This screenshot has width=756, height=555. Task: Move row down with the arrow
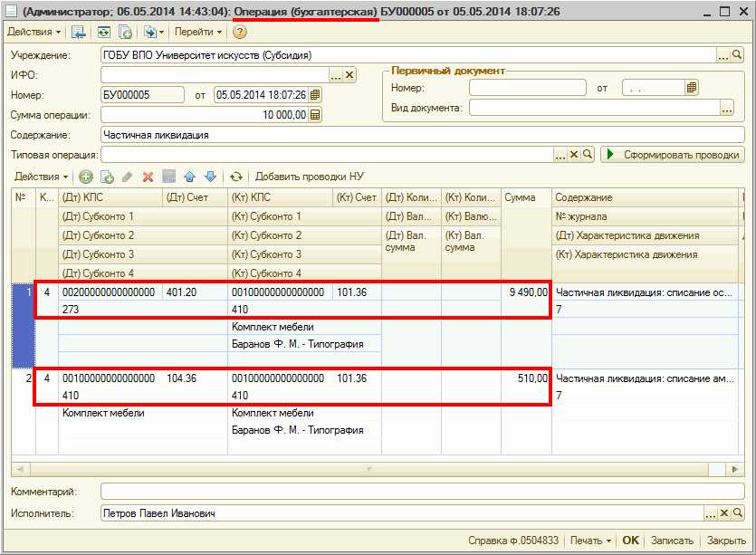210,177
